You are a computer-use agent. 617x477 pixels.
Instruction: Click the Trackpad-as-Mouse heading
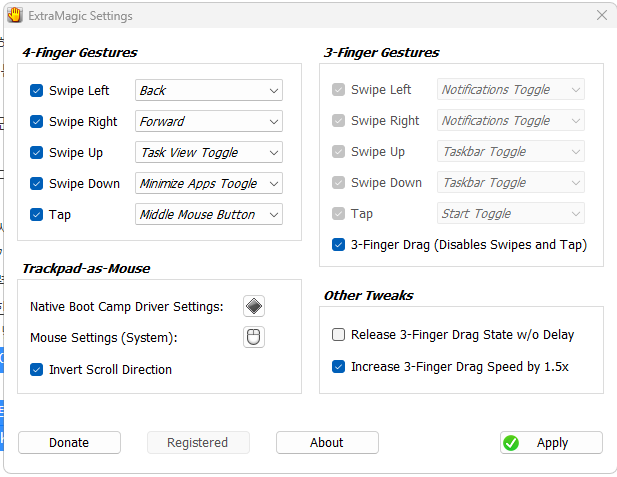[86, 268]
